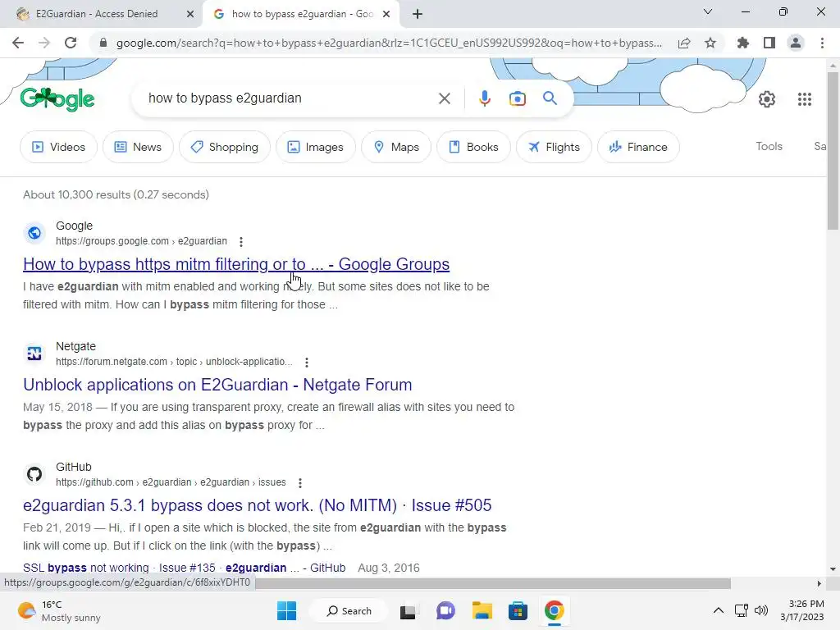Switch to Maps results
840x630 pixels.
click(396, 147)
